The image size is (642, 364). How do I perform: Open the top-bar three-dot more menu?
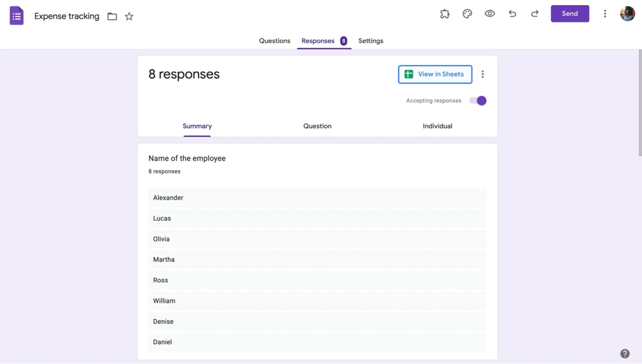point(605,13)
